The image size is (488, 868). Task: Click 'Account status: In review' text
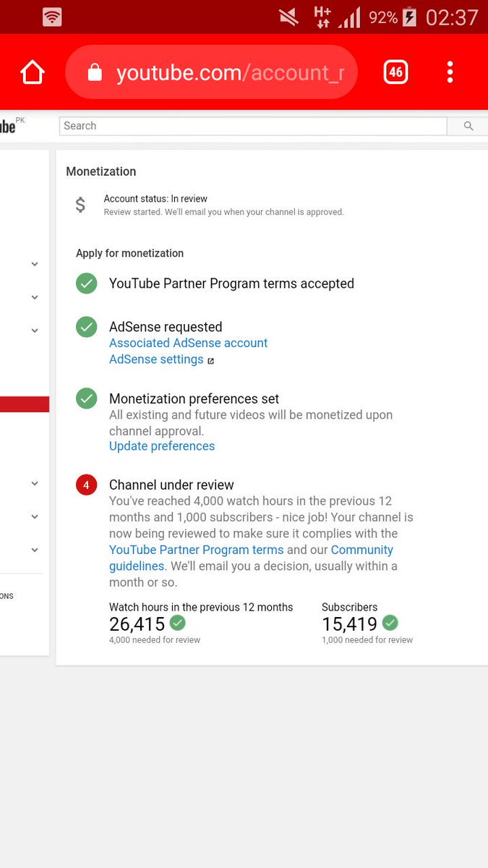pyautogui.click(x=155, y=198)
